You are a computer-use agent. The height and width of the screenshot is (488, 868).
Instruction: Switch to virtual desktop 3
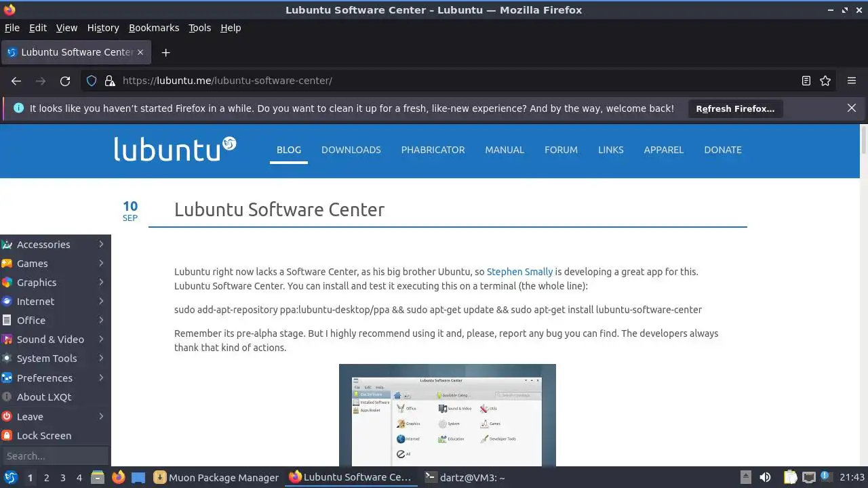pos(62,477)
